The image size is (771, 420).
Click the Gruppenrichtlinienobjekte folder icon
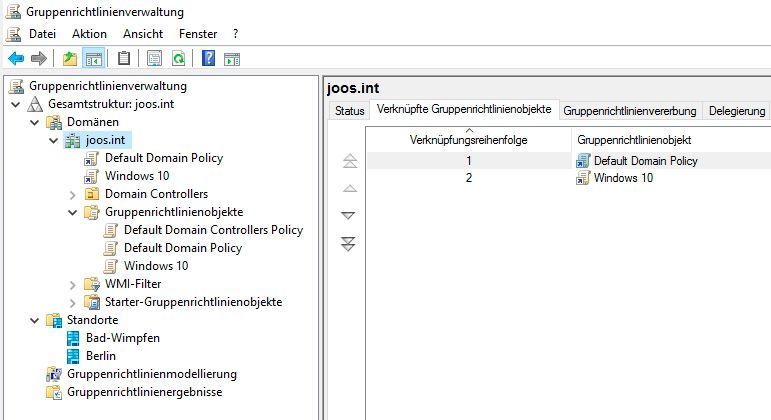pos(91,212)
